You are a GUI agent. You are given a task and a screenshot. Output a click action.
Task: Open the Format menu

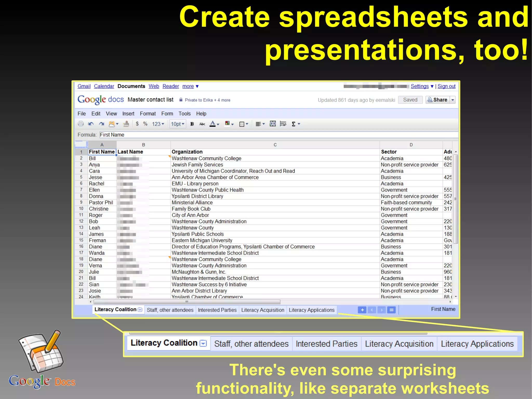(148, 114)
